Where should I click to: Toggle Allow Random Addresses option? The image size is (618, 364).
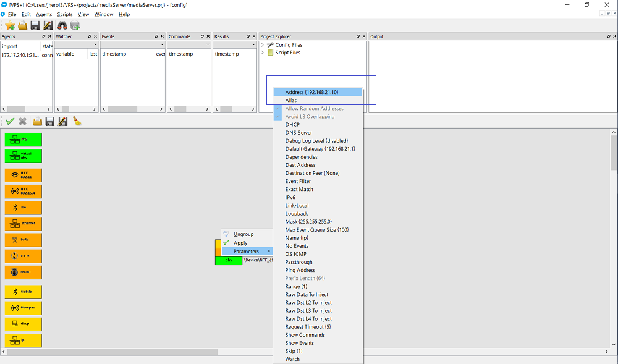pyautogui.click(x=314, y=109)
